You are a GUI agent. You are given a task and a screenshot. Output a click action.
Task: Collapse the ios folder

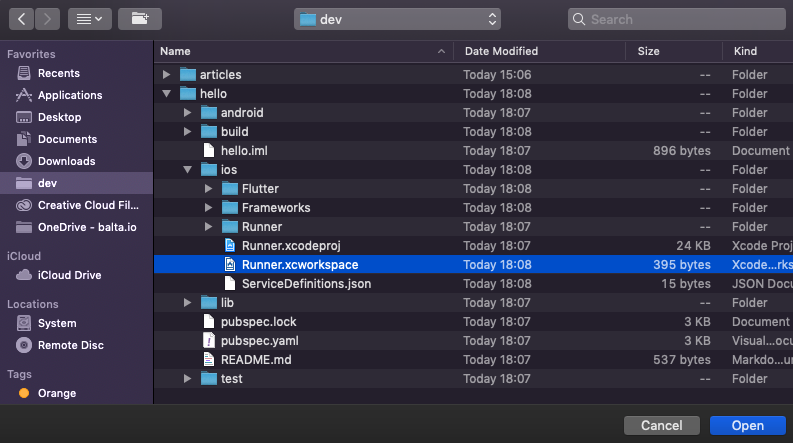187,170
